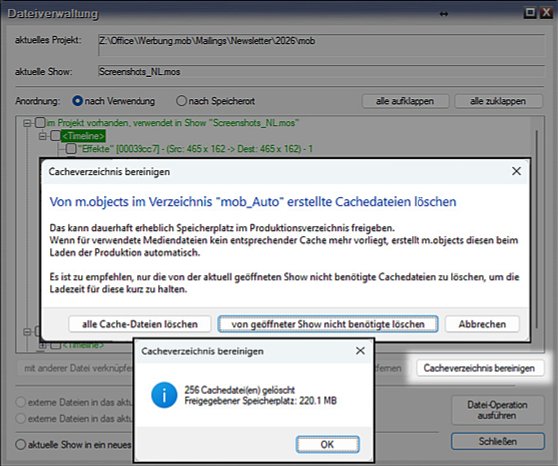Click the horizontal resize arrow in the title bar

pos(444,14)
